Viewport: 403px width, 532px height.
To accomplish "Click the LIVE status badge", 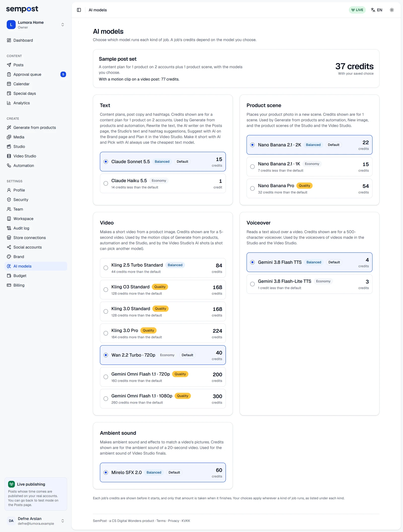I will click(357, 10).
